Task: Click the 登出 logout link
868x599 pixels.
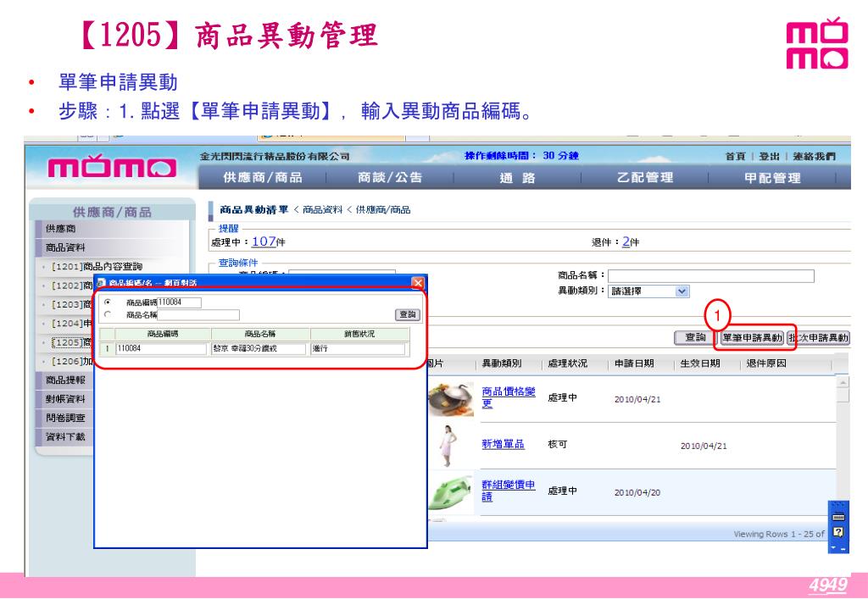Action: [769, 157]
